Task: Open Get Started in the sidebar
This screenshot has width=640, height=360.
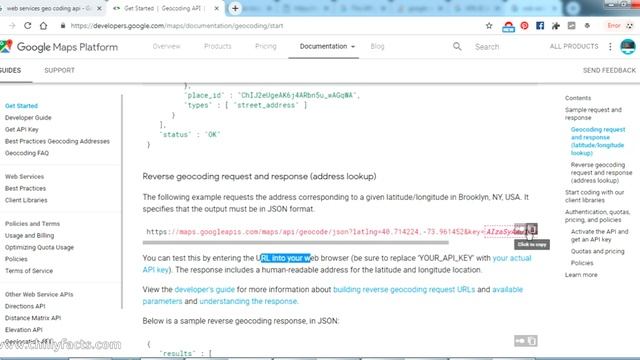Action: click(x=21, y=106)
